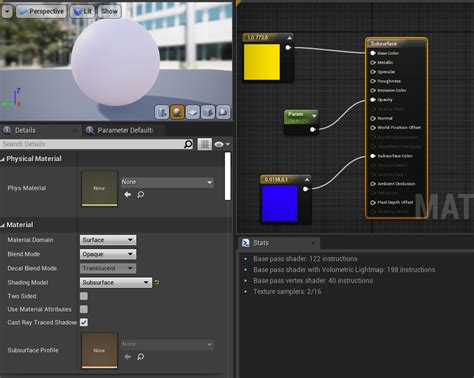Reset Shading Model to default arrow
Image resolution: width=474 pixels, height=378 pixels.
click(157, 283)
